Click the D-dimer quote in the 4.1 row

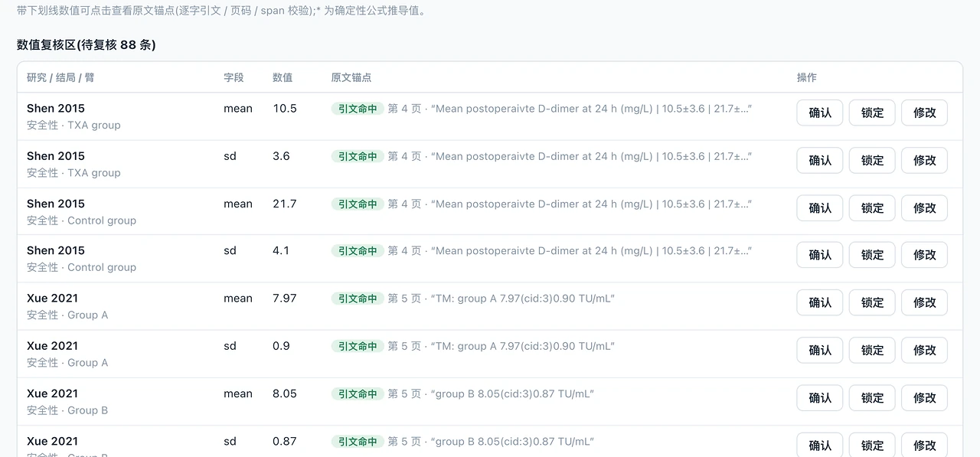coord(591,250)
